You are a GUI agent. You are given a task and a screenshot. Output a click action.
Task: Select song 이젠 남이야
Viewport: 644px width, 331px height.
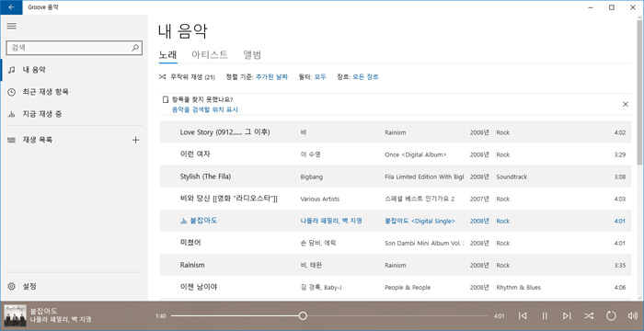tap(395, 288)
